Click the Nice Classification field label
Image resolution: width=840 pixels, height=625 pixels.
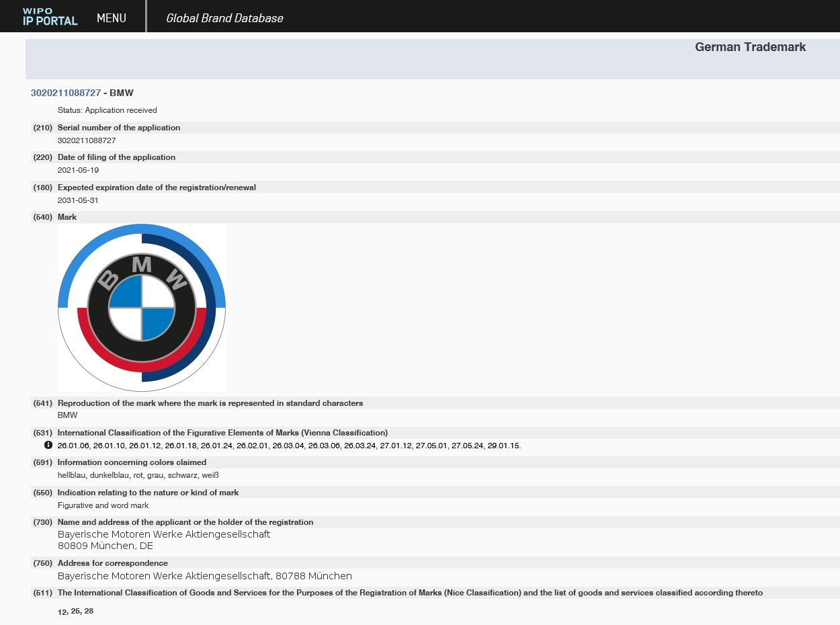pyautogui.click(x=410, y=593)
